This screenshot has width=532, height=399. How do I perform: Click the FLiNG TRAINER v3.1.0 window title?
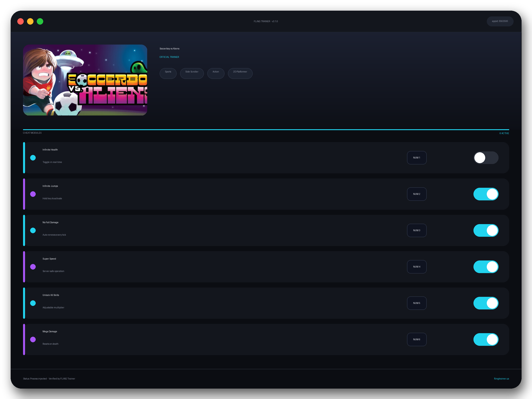[266, 22]
